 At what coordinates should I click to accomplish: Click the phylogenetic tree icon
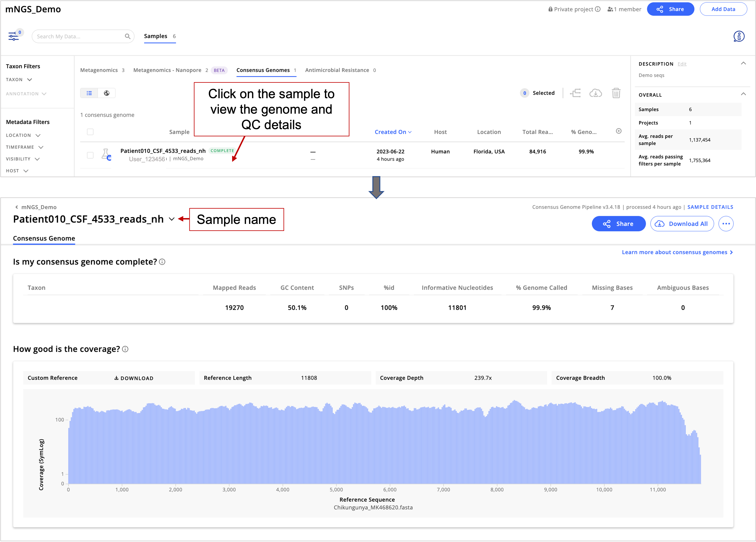tap(575, 93)
